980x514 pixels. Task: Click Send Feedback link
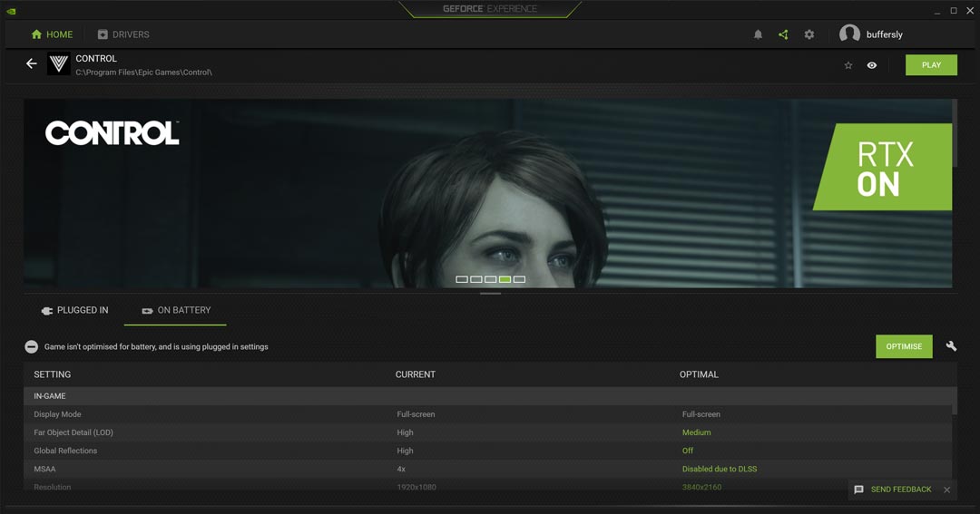900,490
